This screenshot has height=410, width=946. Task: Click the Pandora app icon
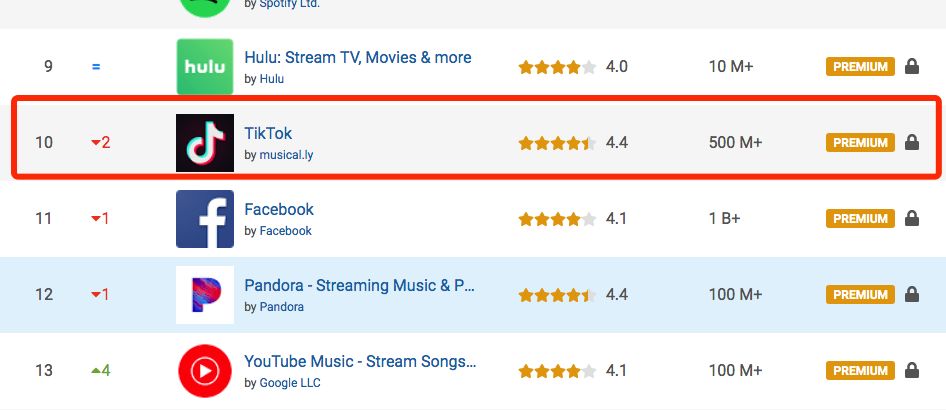pyautogui.click(x=204, y=295)
